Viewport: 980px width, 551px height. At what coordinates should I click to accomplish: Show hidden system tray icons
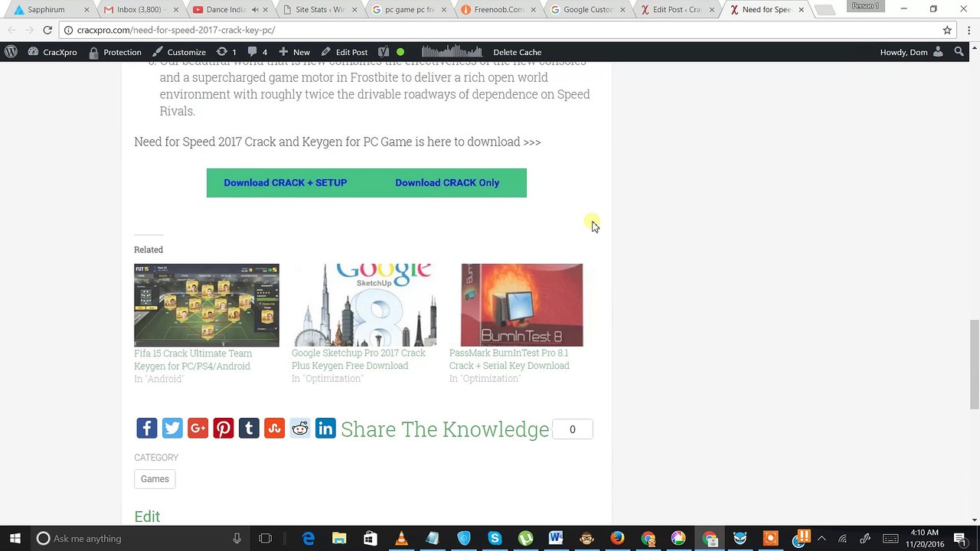coord(823,539)
